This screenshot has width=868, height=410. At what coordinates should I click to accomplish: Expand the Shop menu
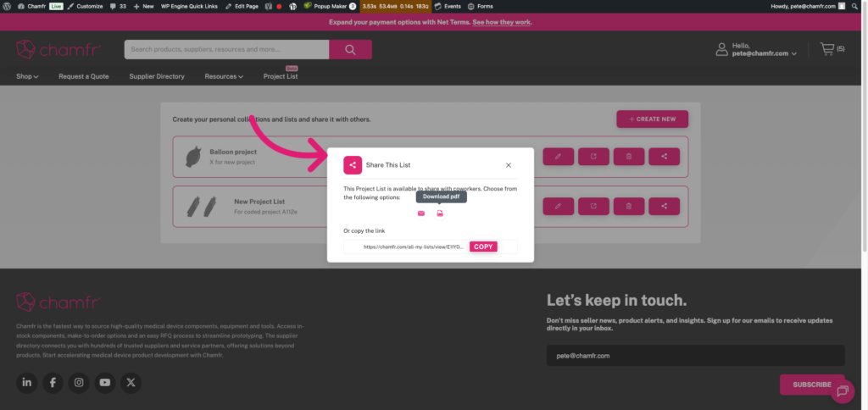[27, 76]
